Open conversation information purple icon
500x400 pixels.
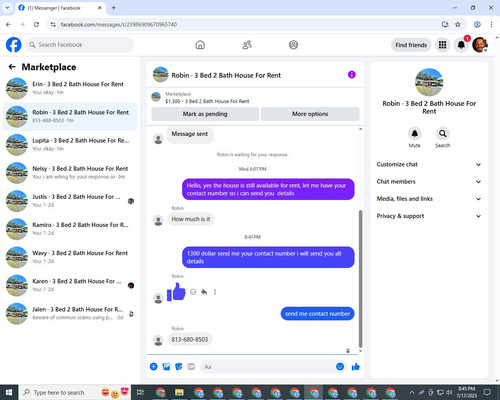[352, 75]
